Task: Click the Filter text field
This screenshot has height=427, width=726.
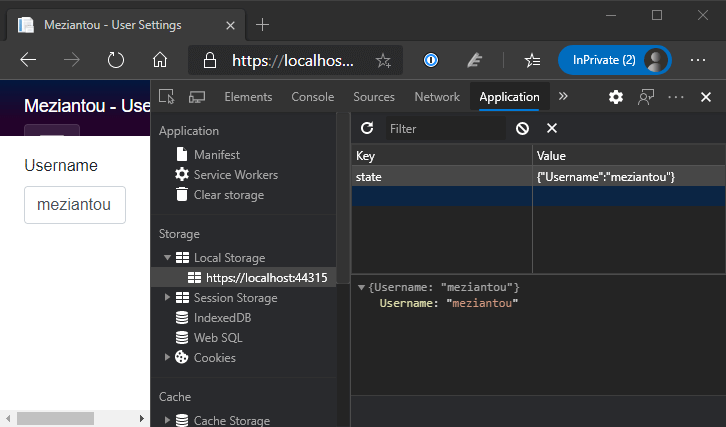Action: click(x=444, y=129)
